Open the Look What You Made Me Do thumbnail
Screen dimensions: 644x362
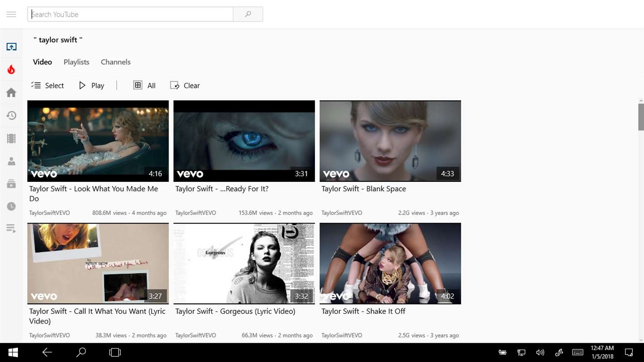coord(98,141)
